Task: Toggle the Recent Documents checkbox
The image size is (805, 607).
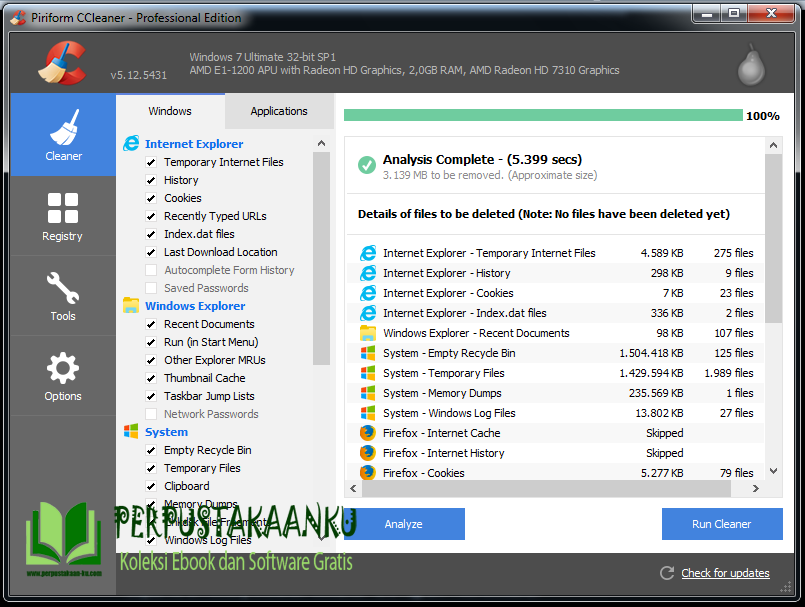Action: 151,325
